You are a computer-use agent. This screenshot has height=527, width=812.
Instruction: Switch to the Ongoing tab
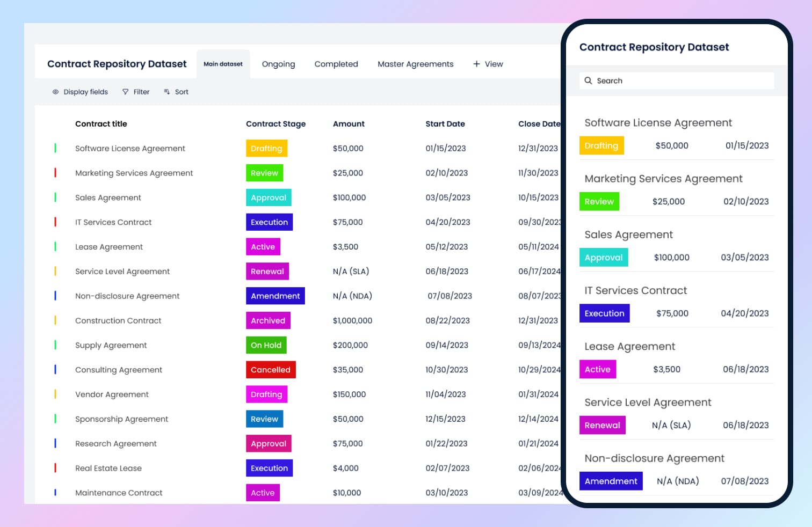tap(278, 64)
